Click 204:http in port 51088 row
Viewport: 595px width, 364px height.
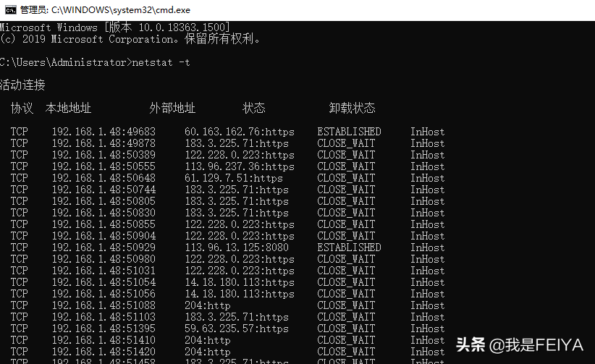coord(208,305)
